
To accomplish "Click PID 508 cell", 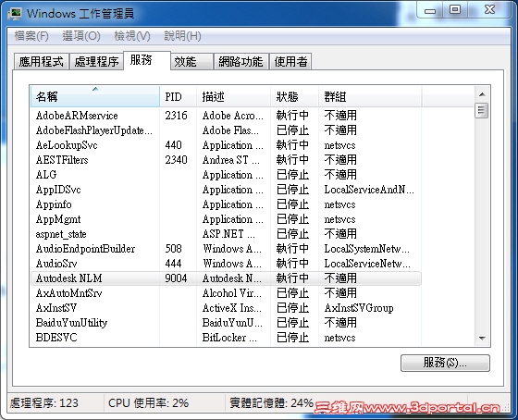I will (174, 249).
